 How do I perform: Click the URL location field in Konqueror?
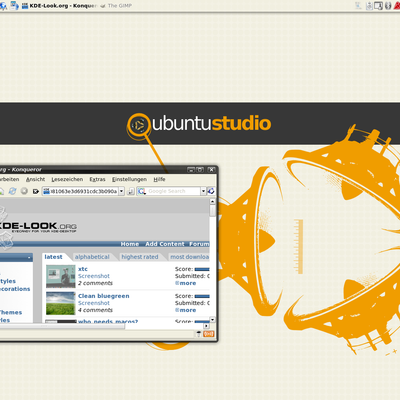[x=84, y=191]
